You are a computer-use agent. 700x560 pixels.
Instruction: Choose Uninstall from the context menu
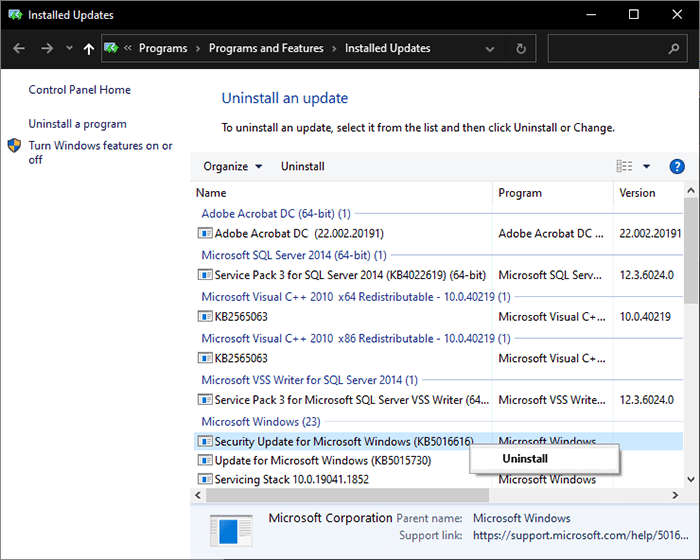(544, 459)
